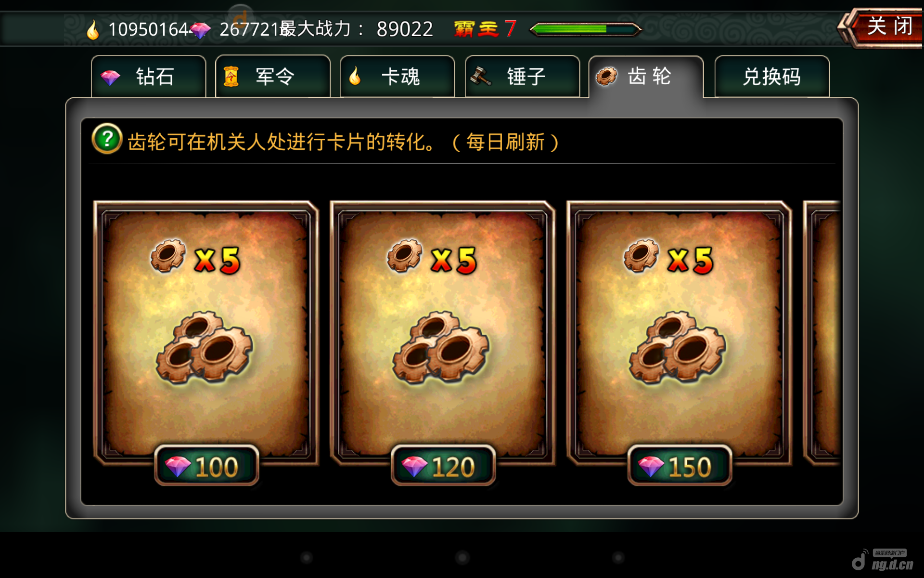Buy 5 gears for 120 diamonds
Viewport: 924px width, 578px height.
coord(443,465)
